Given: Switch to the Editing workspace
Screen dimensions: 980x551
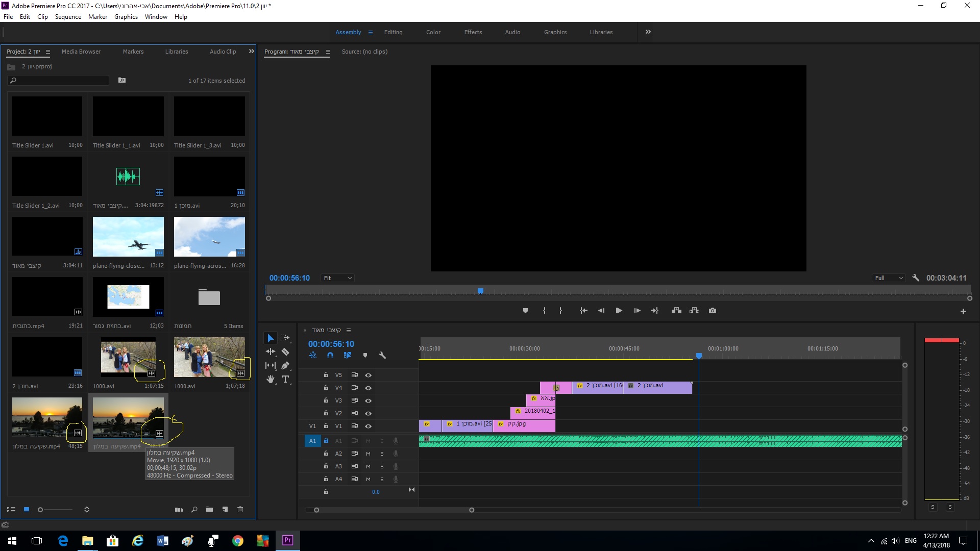Looking at the screenshot, I should click(393, 32).
